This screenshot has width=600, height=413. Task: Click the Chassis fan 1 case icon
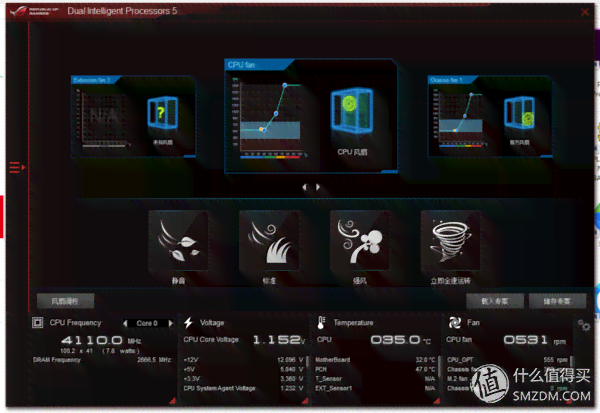(x=519, y=113)
